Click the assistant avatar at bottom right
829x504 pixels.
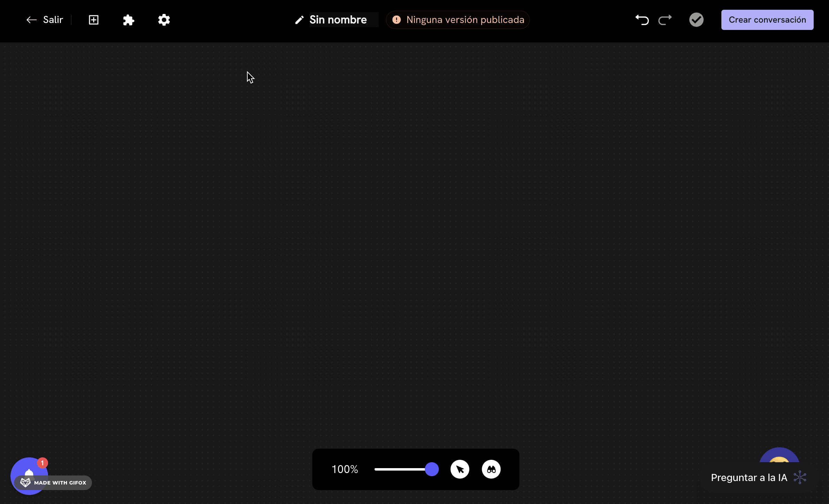(779, 456)
